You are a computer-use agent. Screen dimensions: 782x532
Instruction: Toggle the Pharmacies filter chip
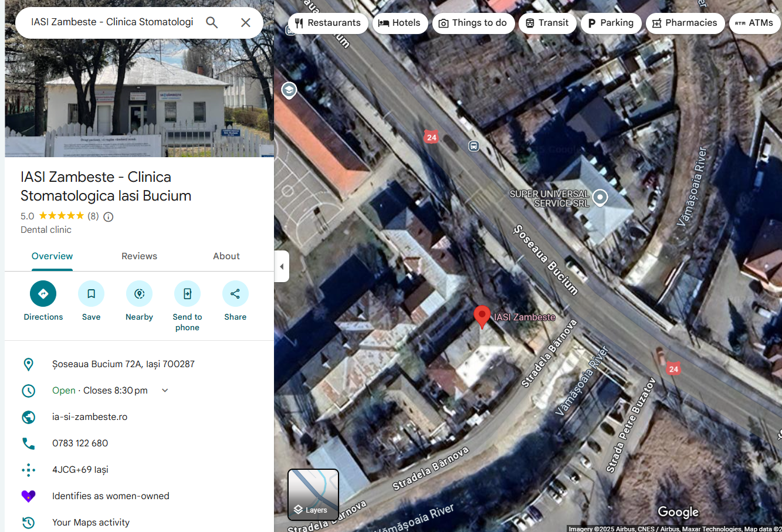(685, 23)
